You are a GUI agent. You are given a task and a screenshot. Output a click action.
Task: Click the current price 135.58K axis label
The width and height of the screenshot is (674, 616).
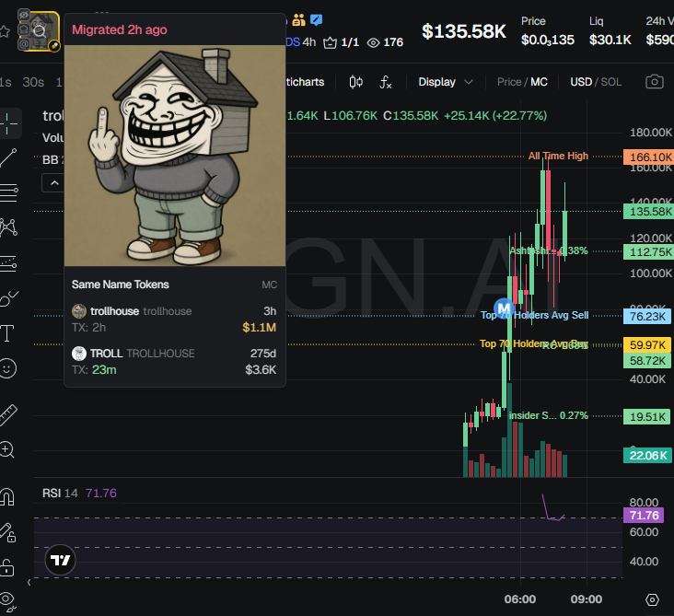pyautogui.click(x=648, y=212)
